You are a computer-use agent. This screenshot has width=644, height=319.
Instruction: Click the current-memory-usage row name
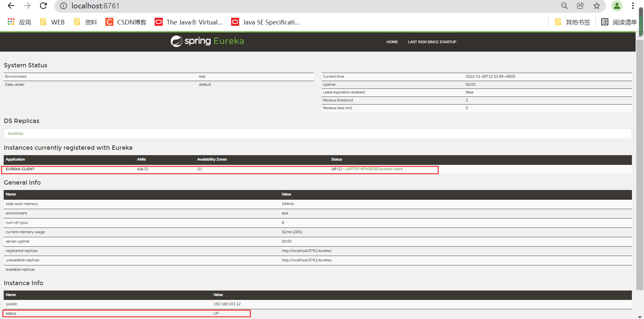coord(25,232)
